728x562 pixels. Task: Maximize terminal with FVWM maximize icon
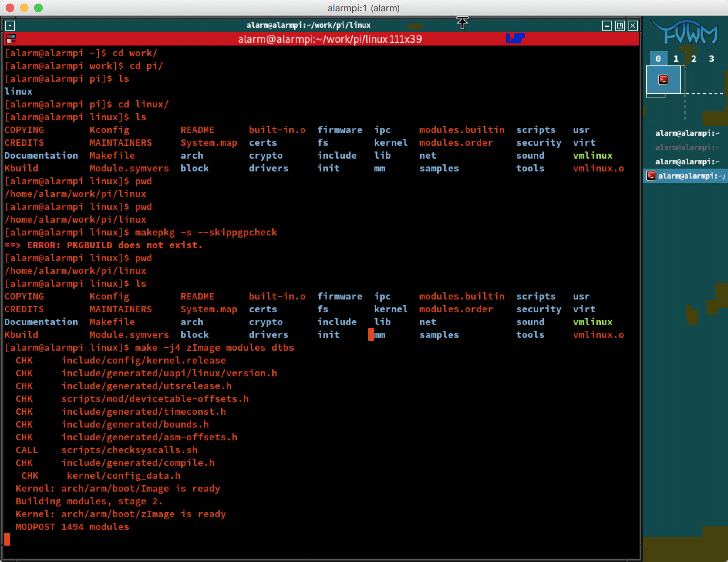pyautogui.click(x=620, y=26)
